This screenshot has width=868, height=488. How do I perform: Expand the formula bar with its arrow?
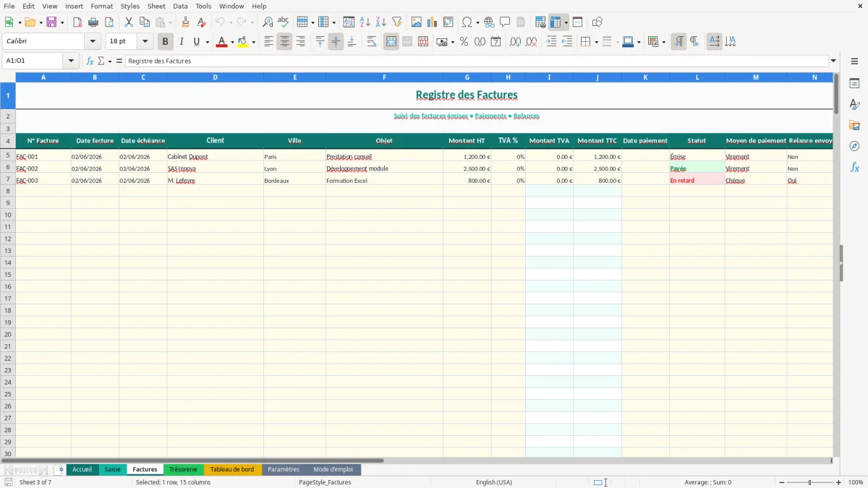[833, 61]
